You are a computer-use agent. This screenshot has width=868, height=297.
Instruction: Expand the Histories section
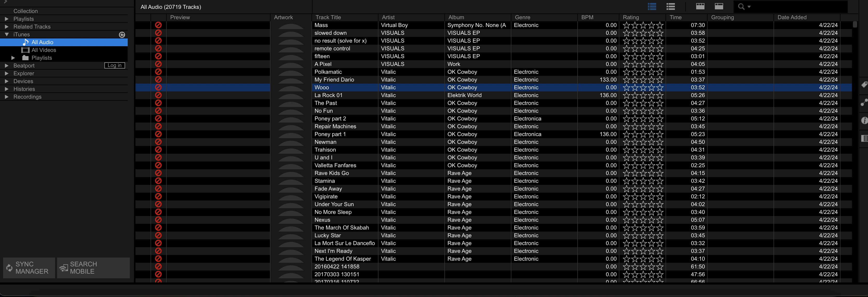coord(6,89)
